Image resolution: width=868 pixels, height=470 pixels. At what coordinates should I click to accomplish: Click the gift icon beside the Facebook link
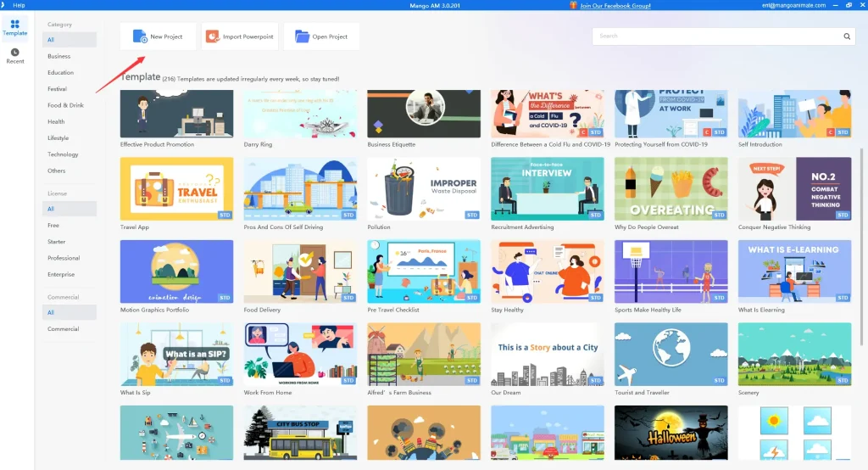(573, 5)
